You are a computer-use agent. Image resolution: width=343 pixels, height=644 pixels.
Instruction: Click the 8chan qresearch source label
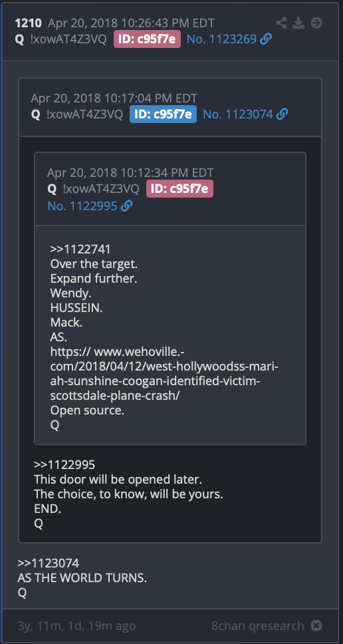click(258, 626)
